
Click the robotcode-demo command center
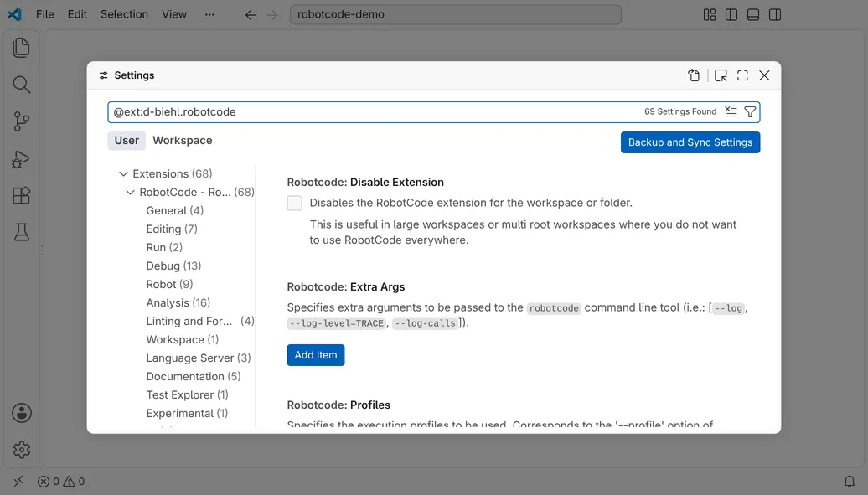(455, 14)
